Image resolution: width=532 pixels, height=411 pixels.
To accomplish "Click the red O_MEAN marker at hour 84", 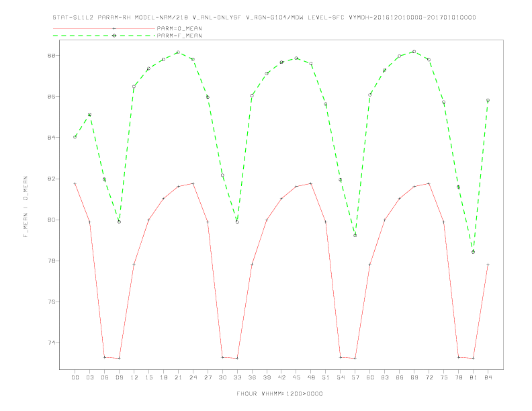I will (x=488, y=264).
